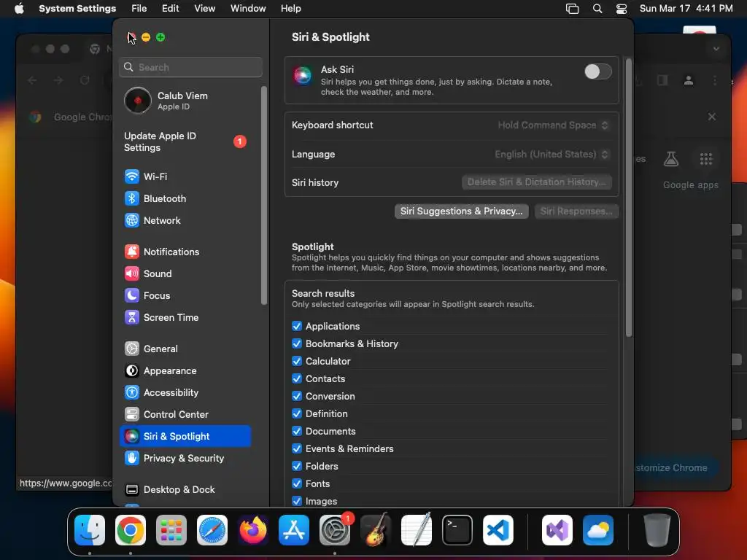Open Keyboard shortcut dropdown
This screenshot has height=560, width=747.
[553, 125]
